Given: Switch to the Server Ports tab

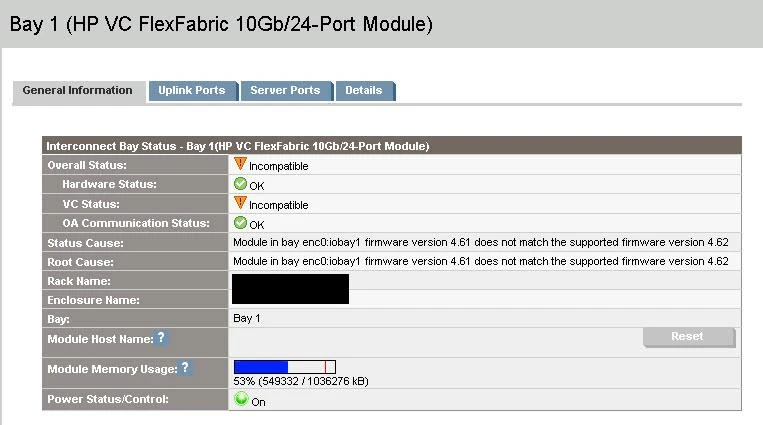Looking at the screenshot, I should tap(287, 91).
